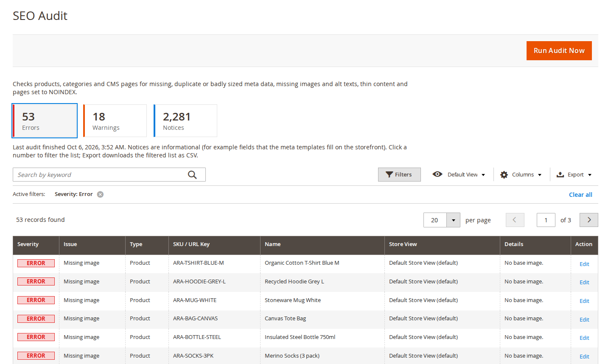Viewport: 611px width, 364px height.
Task: Sort by the Issue column header
Action: 92,244
